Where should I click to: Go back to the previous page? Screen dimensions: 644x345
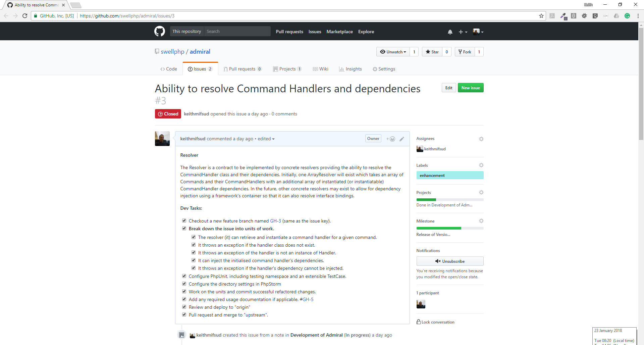[6, 16]
